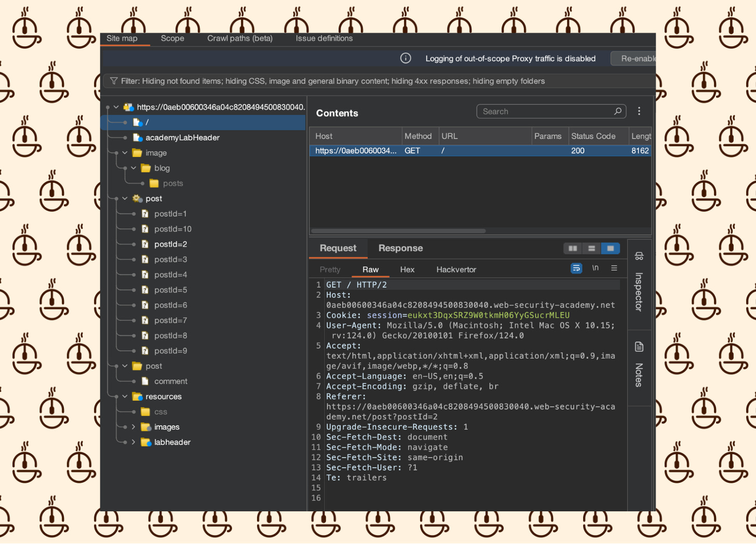Expand the images folder
This screenshot has width=756, height=544.
pos(133,427)
